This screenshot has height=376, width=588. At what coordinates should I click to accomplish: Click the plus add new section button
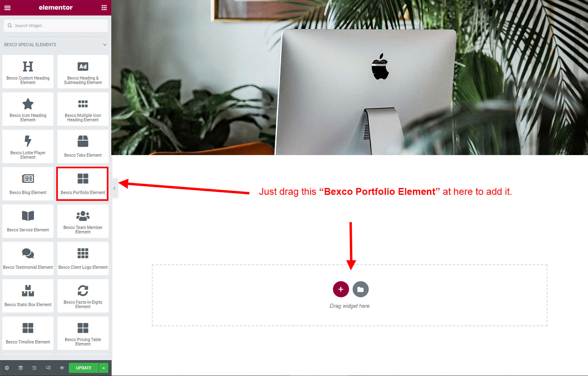click(x=341, y=289)
